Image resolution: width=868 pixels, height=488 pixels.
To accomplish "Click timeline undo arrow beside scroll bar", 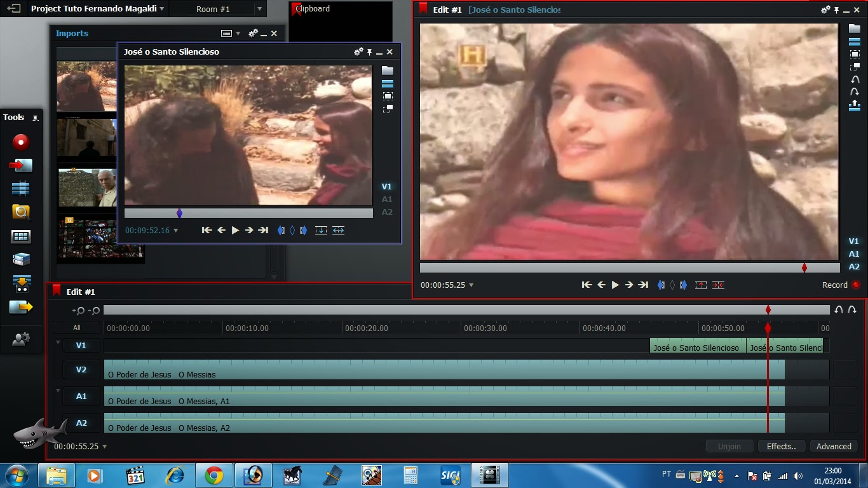I will click(839, 310).
